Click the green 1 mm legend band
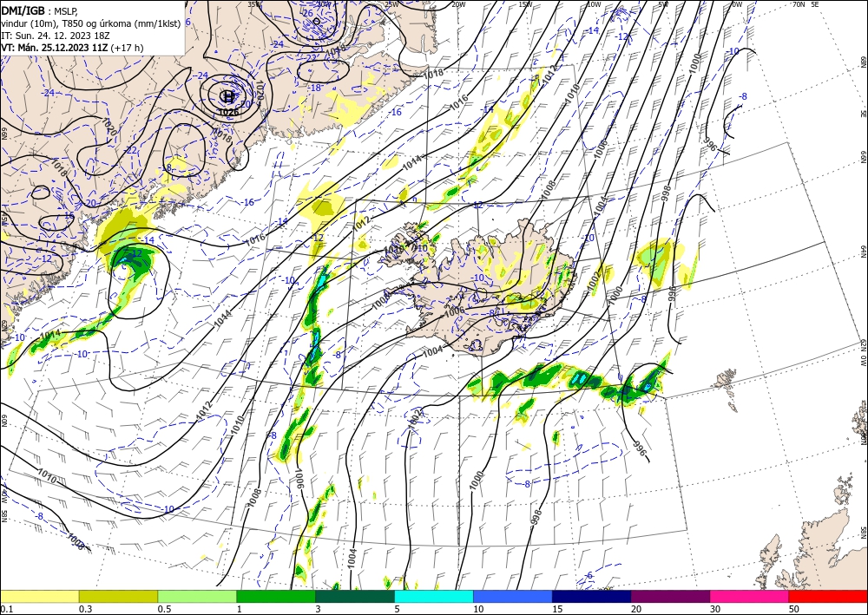This screenshot has width=868, height=615. 276,596
